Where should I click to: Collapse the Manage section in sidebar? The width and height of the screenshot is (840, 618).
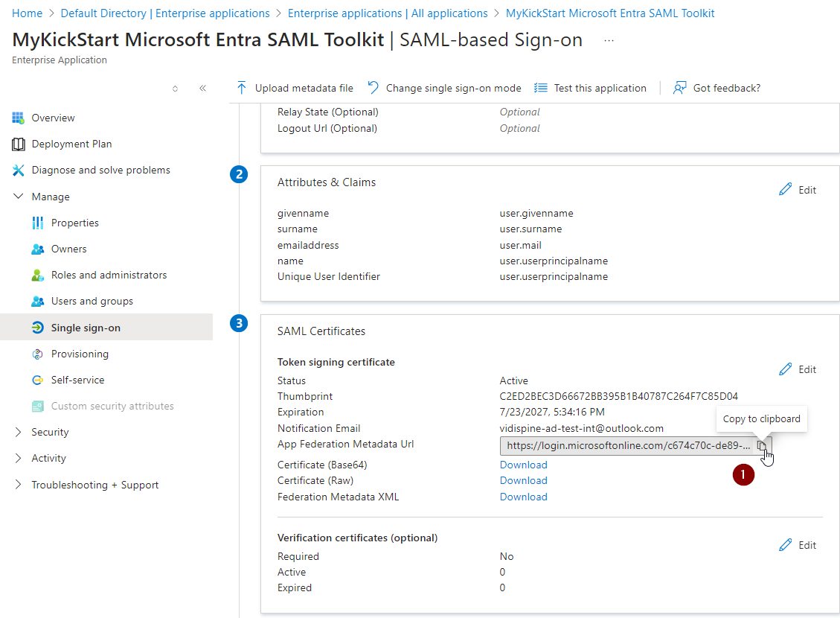(19, 197)
